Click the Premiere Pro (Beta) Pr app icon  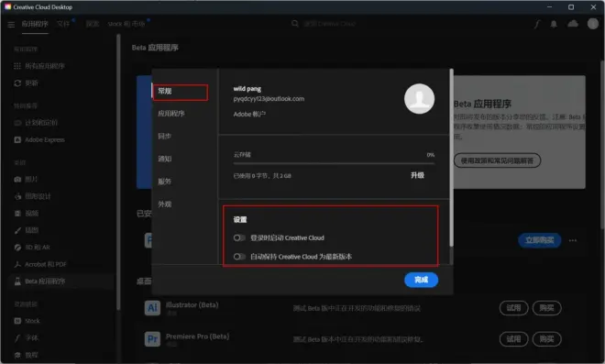tap(152, 339)
